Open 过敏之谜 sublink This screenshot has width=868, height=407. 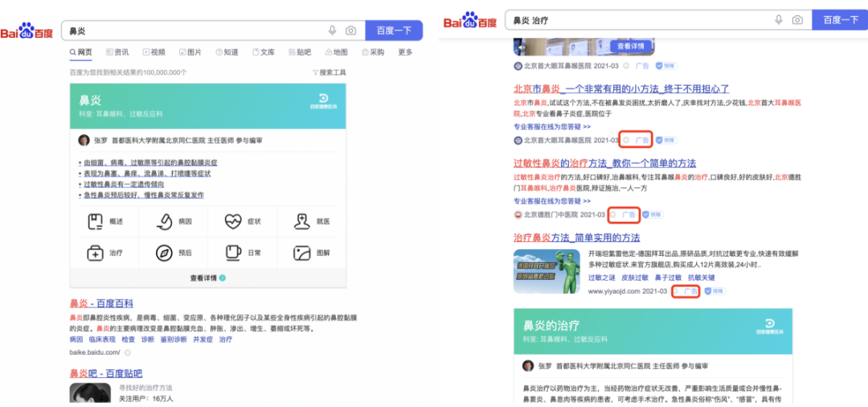(602, 277)
